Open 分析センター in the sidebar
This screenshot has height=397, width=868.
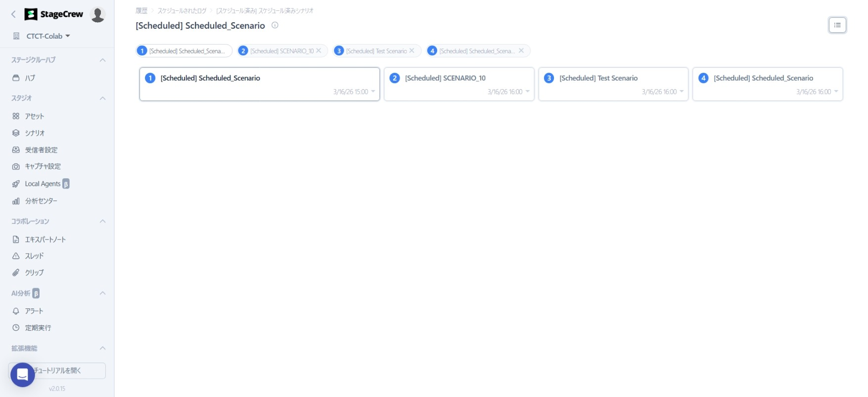pyautogui.click(x=41, y=201)
